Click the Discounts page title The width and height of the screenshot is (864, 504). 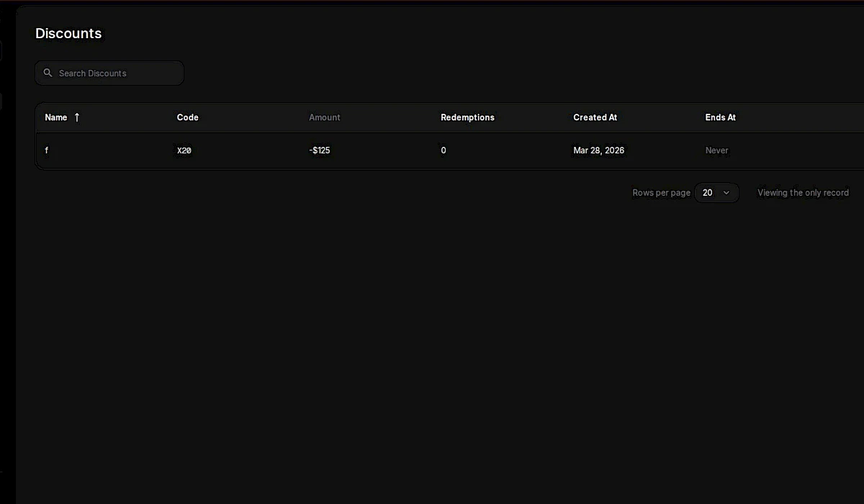(x=68, y=33)
